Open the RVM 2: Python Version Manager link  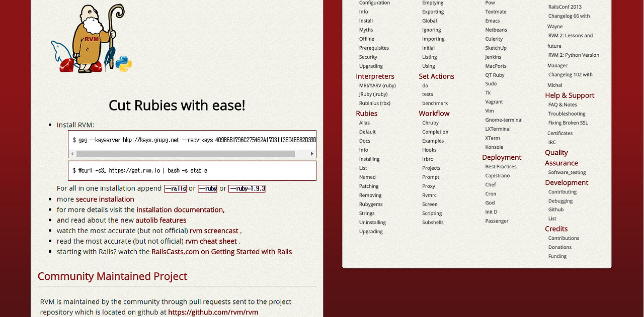point(573,60)
